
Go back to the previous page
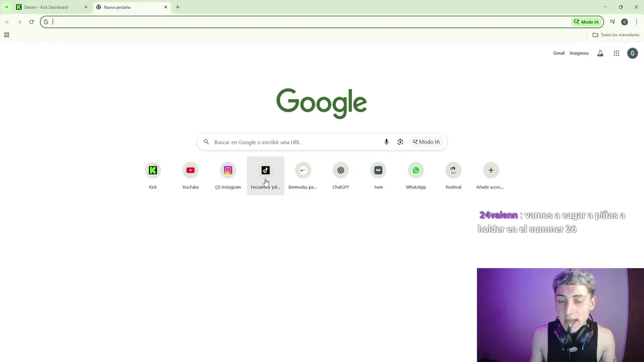(7, 22)
